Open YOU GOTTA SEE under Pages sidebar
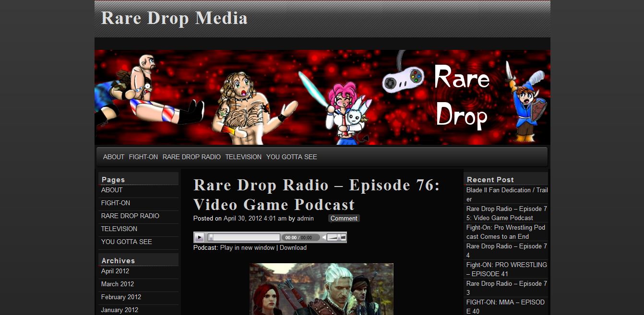The width and height of the screenshot is (644, 315). (127, 242)
